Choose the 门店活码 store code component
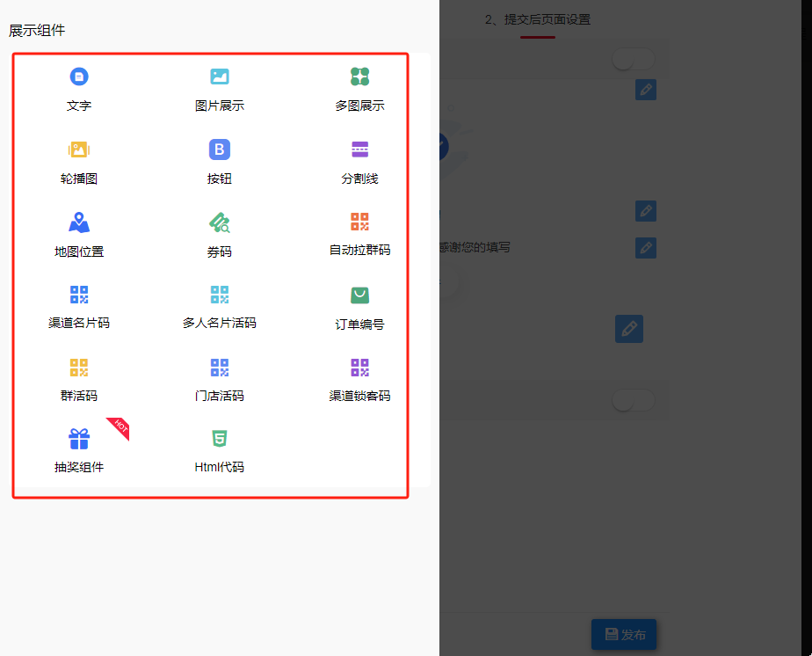The height and width of the screenshot is (656, 812). click(x=219, y=381)
